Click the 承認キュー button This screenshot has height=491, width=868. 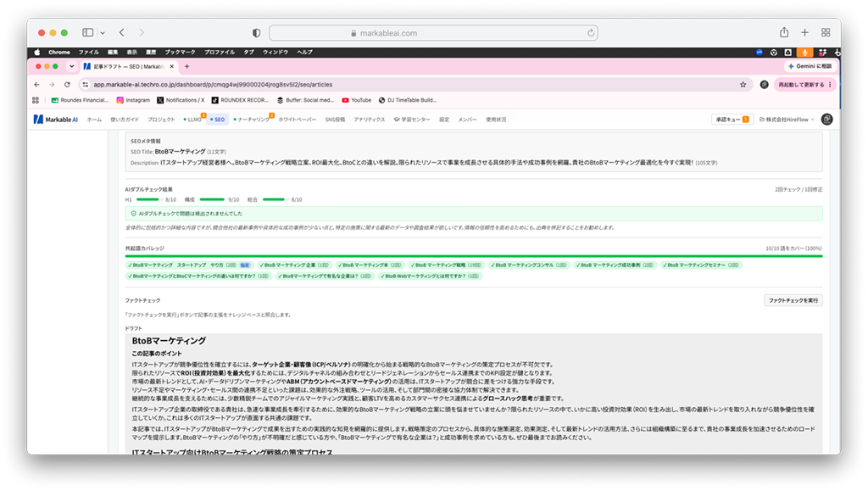point(732,120)
